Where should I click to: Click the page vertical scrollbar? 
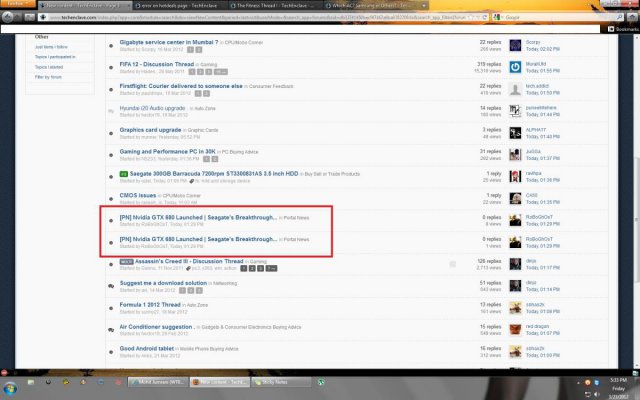click(x=637, y=220)
